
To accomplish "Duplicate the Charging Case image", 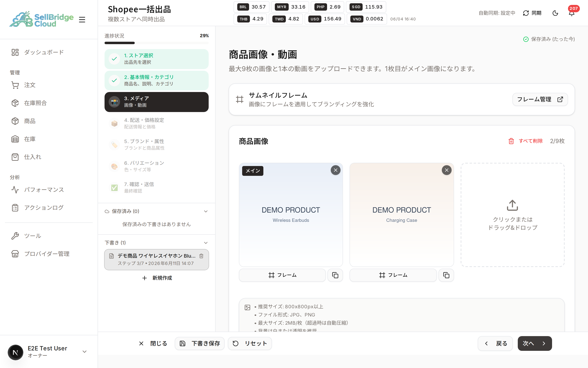I will coord(446,275).
